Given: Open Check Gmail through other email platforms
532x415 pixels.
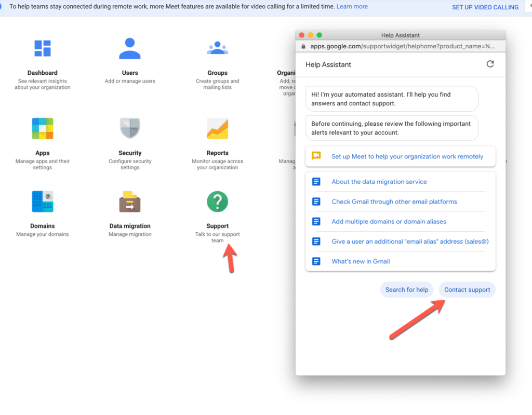Looking at the screenshot, I should point(394,202).
